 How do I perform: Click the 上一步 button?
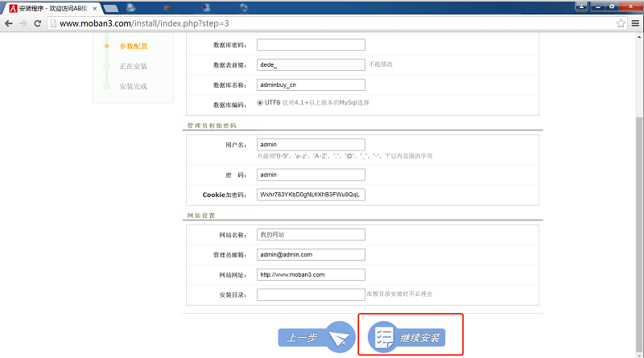[316, 337]
